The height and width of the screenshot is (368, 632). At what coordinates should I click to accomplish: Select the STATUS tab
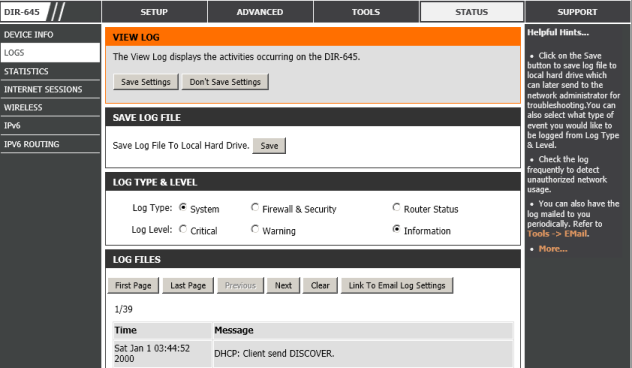click(x=472, y=12)
